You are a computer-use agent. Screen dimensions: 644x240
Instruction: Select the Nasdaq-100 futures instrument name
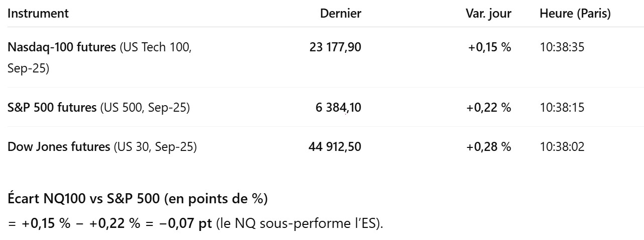tap(62, 48)
